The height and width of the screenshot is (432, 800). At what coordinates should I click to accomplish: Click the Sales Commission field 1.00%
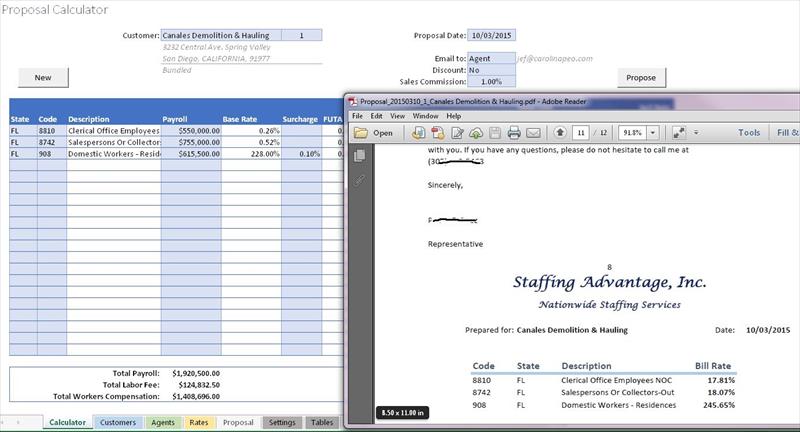(491, 82)
